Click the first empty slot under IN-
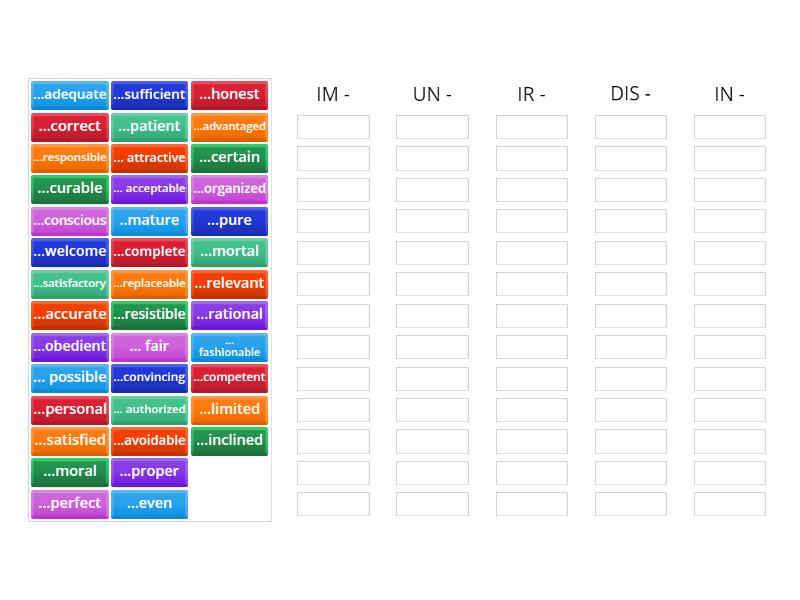 point(730,127)
